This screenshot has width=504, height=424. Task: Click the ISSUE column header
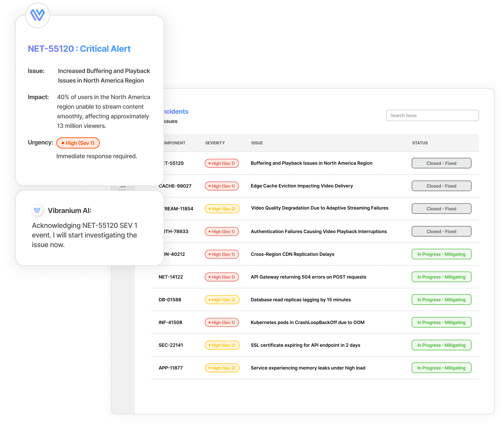257,143
